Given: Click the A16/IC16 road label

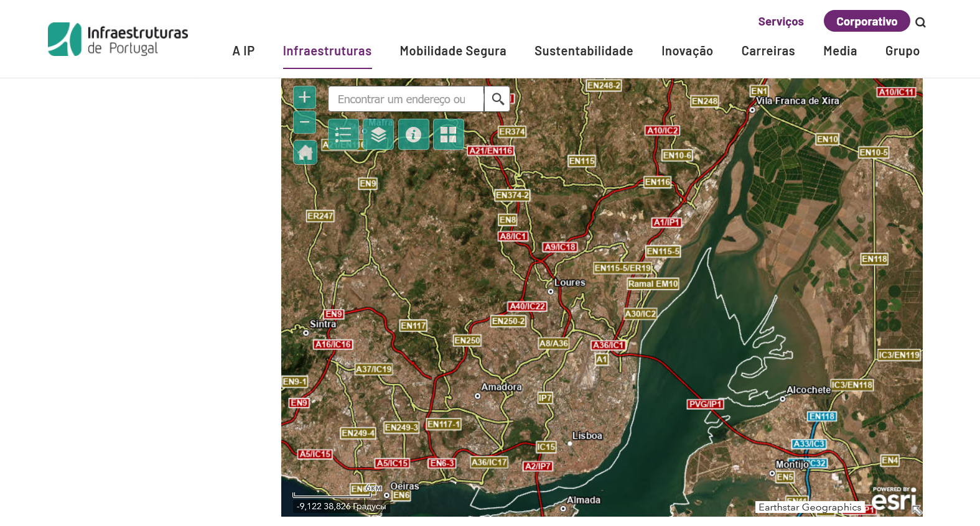Looking at the screenshot, I should [333, 344].
